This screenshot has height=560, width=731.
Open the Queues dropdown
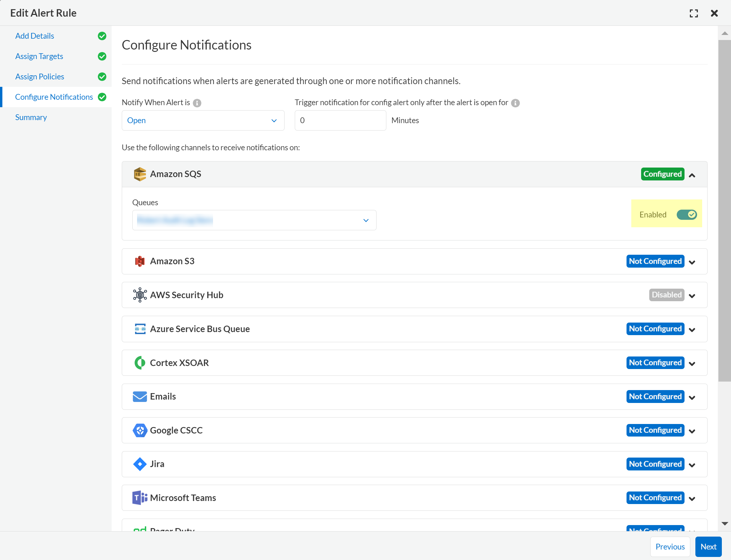(x=254, y=220)
